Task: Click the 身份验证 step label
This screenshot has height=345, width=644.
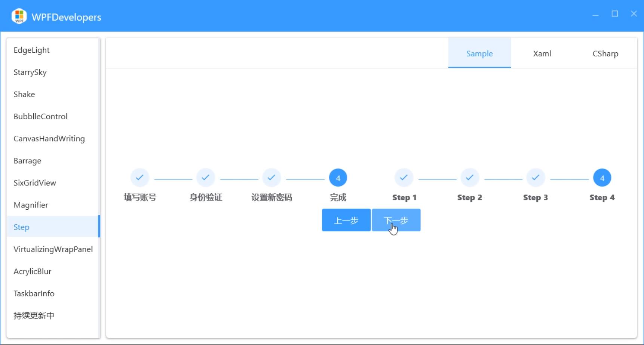Action: pos(206,197)
